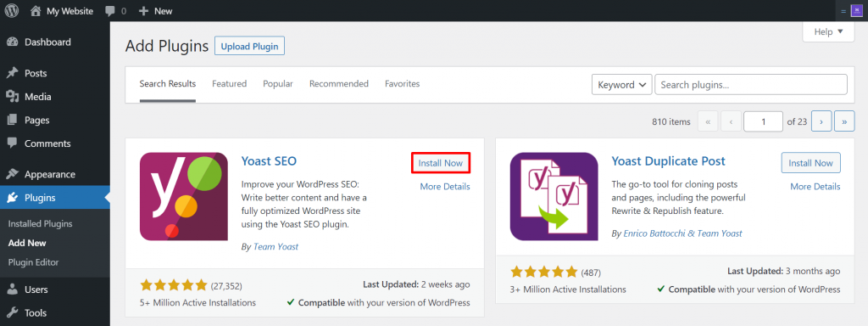This screenshot has height=326, width=868.
Task: Focus the Search plugins field
Action: [751, 85]
